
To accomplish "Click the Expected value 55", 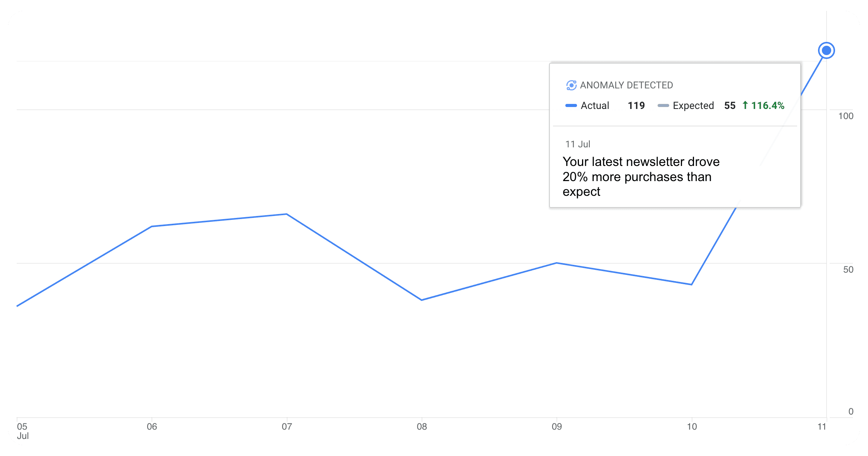I will (x=730, y=105).
